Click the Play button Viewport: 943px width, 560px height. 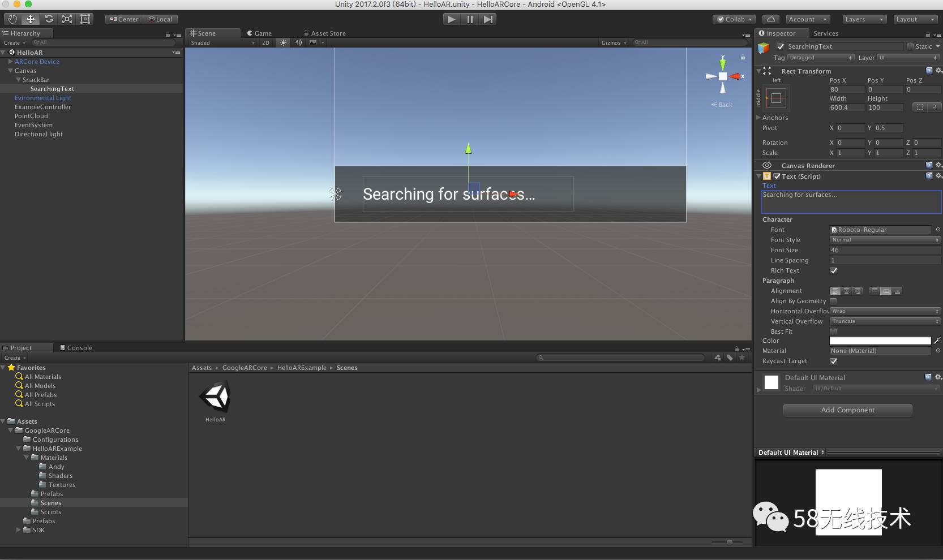pos(451,19)
